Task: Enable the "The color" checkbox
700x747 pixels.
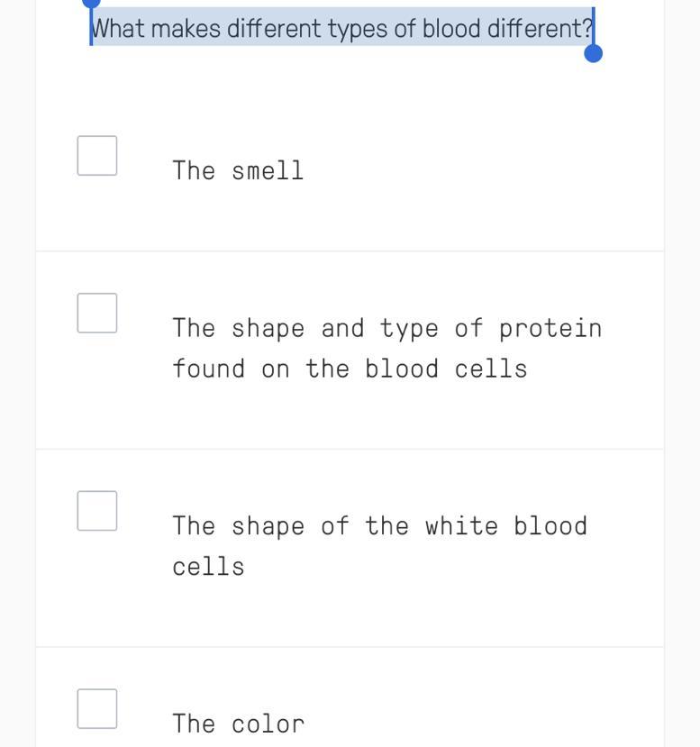Action: [x=97, y=708]
